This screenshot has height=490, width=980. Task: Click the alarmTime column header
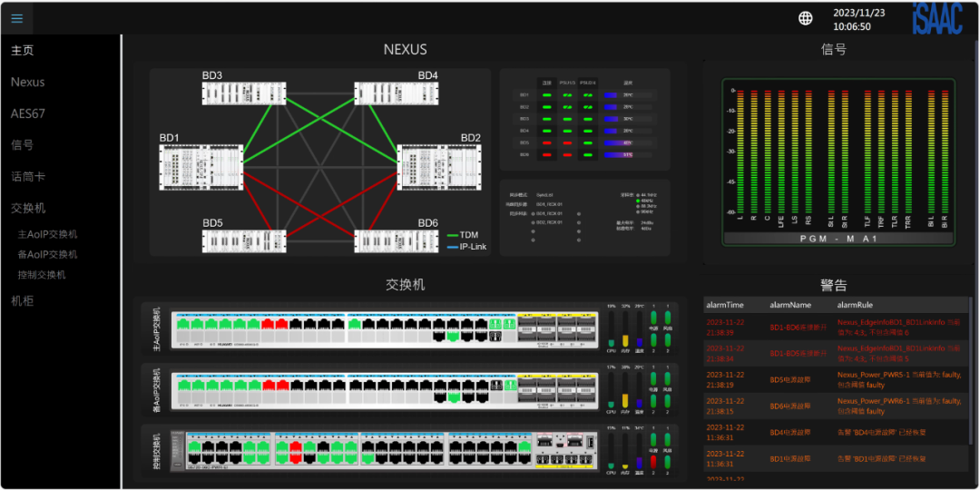tap(724, 305)
